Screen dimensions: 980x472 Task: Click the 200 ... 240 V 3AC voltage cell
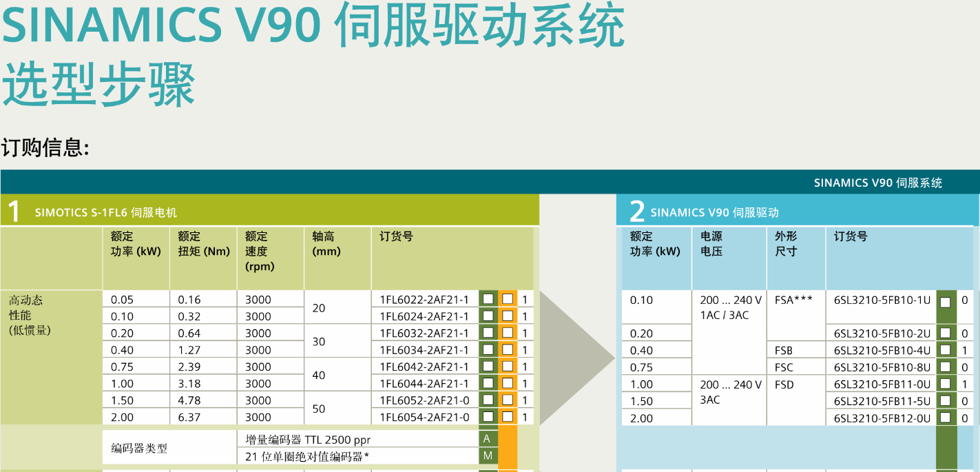[730, 392]
